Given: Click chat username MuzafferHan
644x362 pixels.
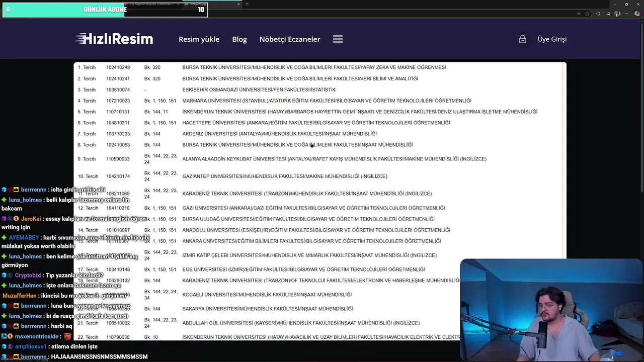Looking at the screenshot, I should [20, 296].
